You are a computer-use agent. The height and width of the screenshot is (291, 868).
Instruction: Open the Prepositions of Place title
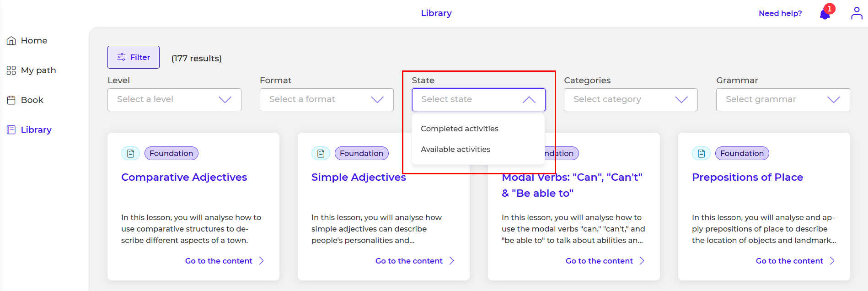click(747, 178)
